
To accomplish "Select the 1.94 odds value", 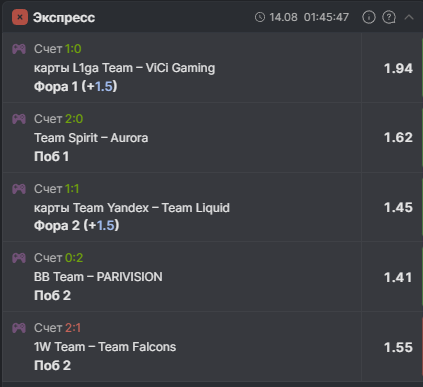I will pyautogui.click(x=398, y=69).
